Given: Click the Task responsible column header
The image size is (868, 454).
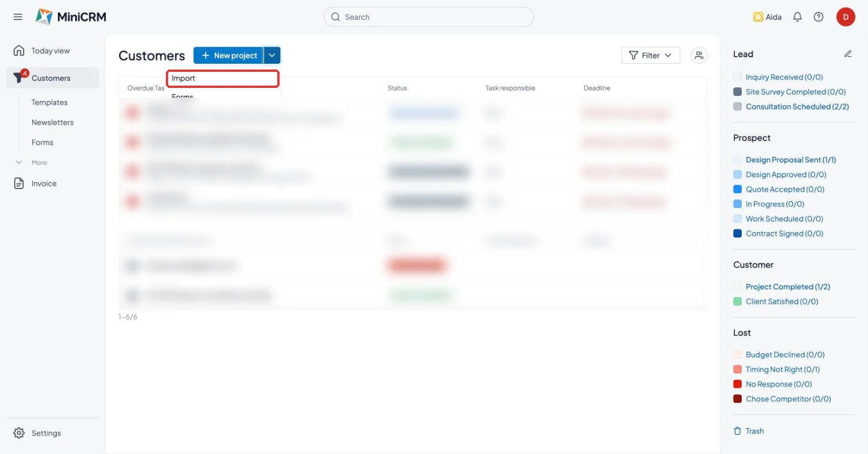Looking at the screenshot, I should click(x=510, y=88).
